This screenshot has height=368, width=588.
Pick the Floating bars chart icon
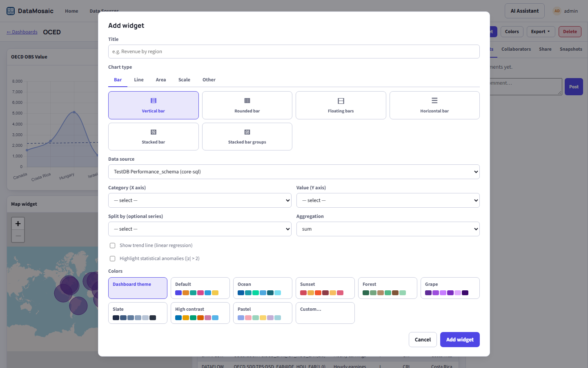(341, 101)
